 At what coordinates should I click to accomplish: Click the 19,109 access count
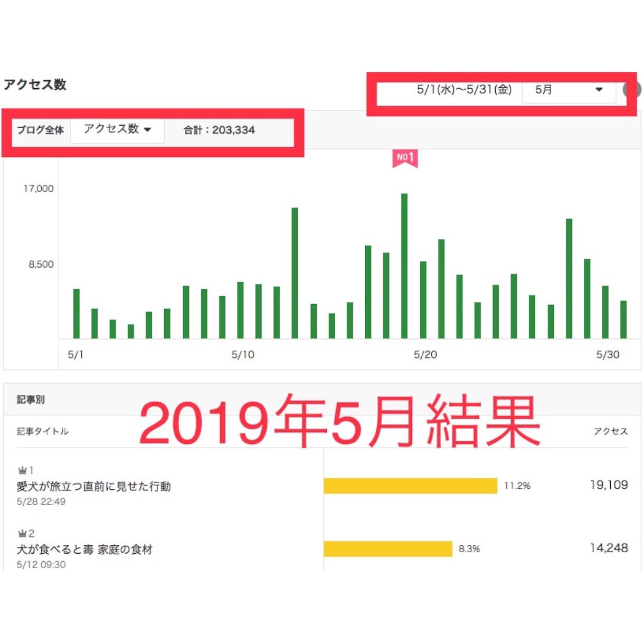tap(609, 485)
